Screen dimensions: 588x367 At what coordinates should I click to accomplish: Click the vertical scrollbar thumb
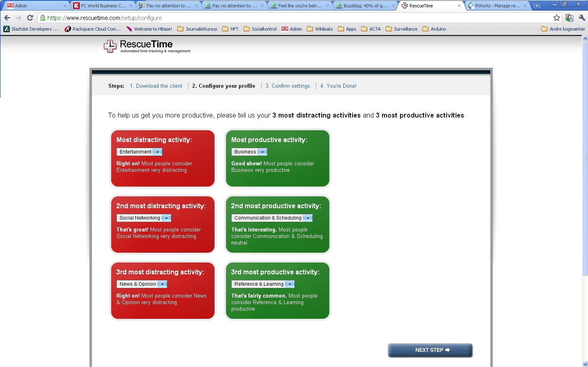585,158
